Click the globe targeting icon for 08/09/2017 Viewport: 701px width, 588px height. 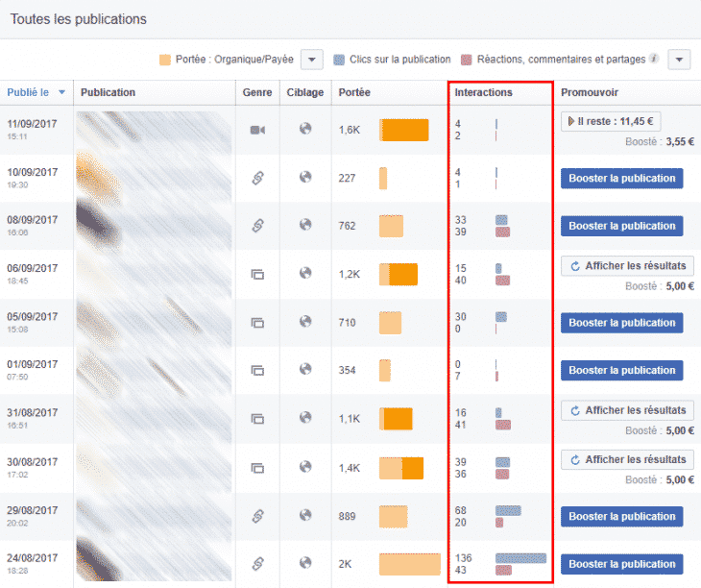tap(305, 225)
